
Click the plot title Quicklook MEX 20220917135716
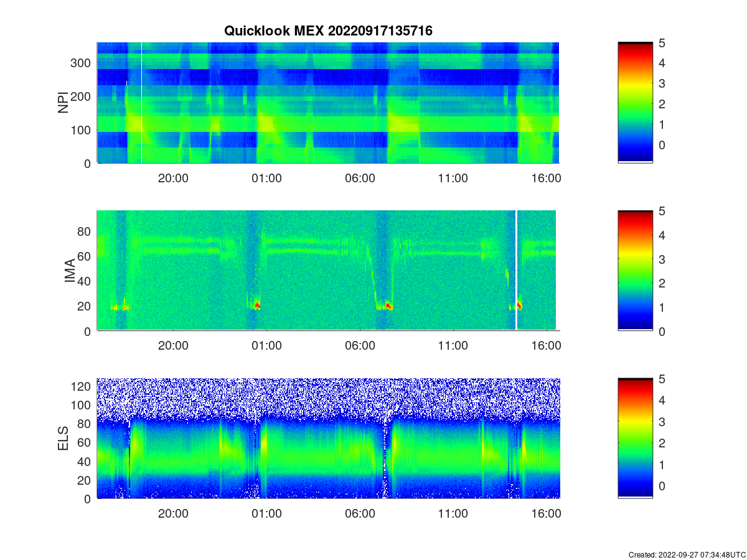[328, 30]
